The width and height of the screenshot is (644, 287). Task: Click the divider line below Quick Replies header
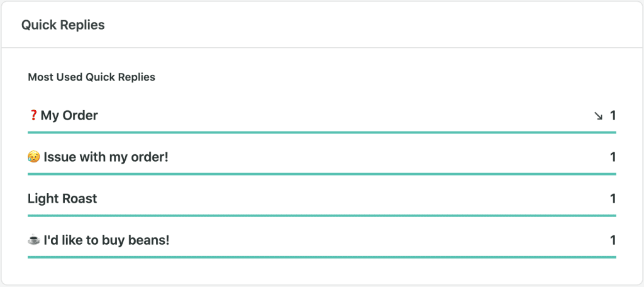322,48
